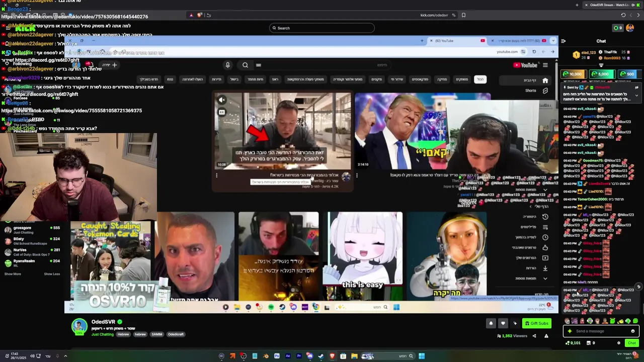This screenshot has width=644, height=362.
Task: Click the sparkle subscribe icon beside Gift Subs
Action: [515, 323]
